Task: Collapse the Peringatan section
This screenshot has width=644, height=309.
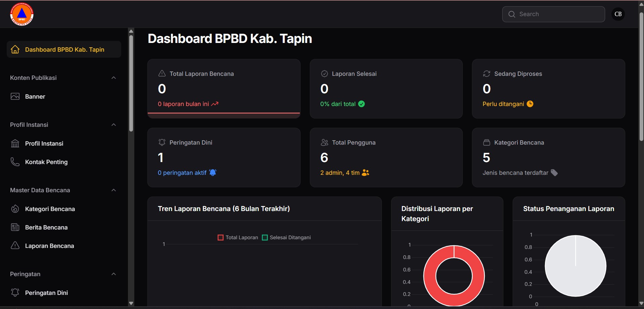Action: (x=113, y=274)
